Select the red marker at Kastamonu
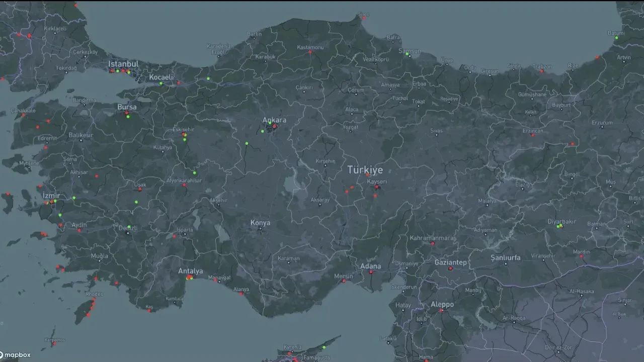The height and width of the screenshot is (362, 644). [309, 52]
